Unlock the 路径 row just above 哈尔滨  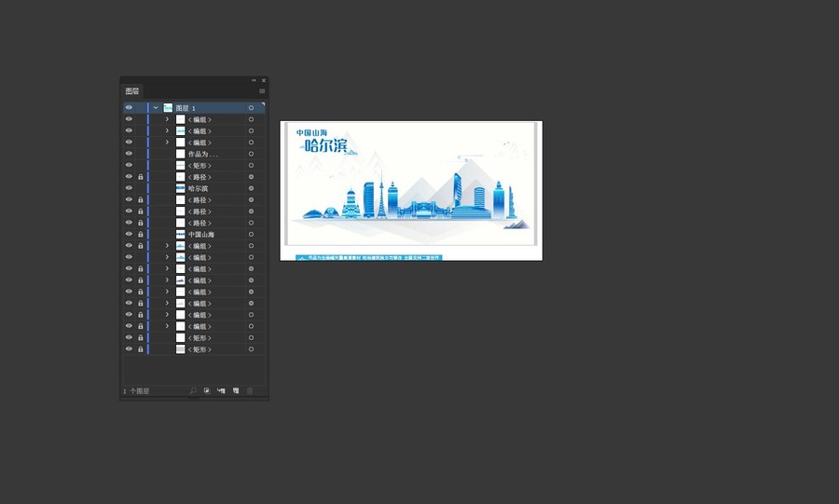(141, 177)
